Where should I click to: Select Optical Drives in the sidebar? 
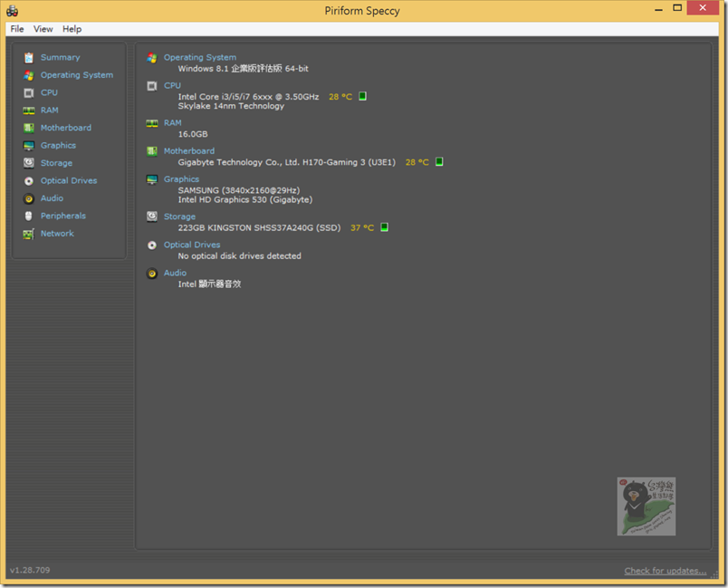click(x=69, y=181)
